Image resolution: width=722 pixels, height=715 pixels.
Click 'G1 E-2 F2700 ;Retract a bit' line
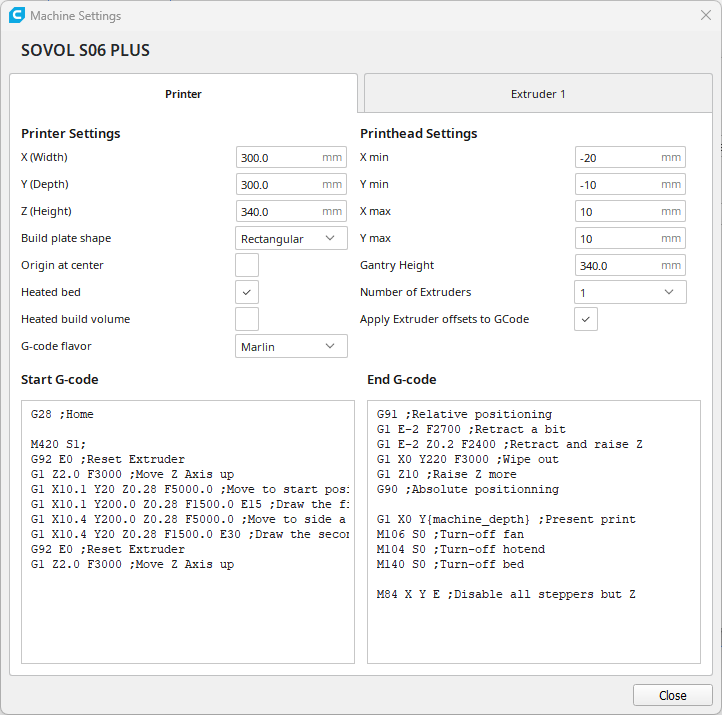point(471,429)
